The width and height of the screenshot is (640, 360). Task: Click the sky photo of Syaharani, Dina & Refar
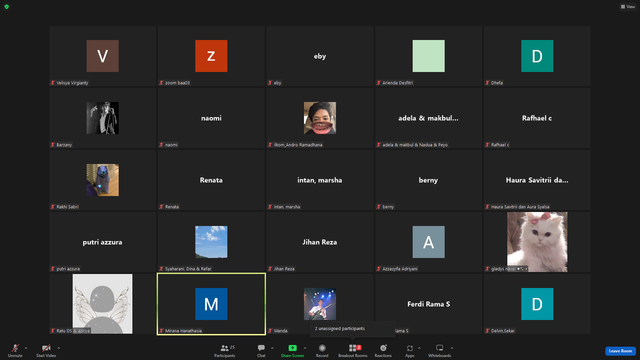click(211, 242)
